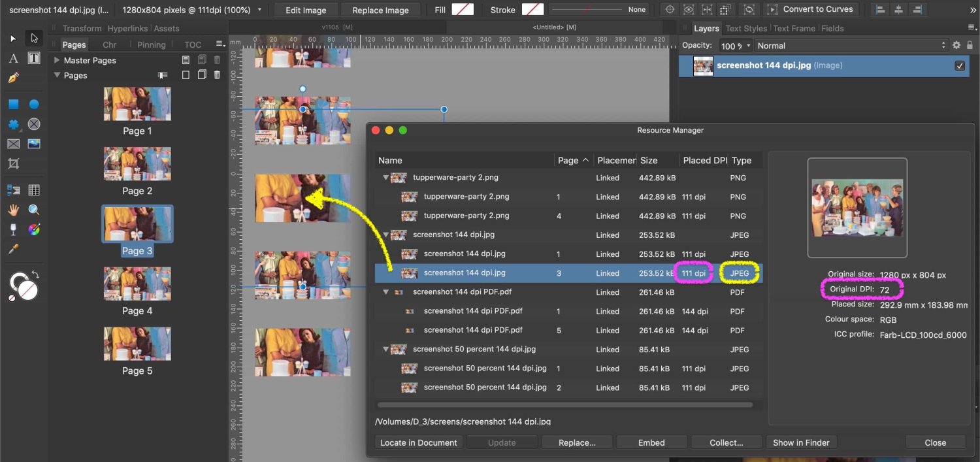Click the Rectangle shape tool

(13, 105)
